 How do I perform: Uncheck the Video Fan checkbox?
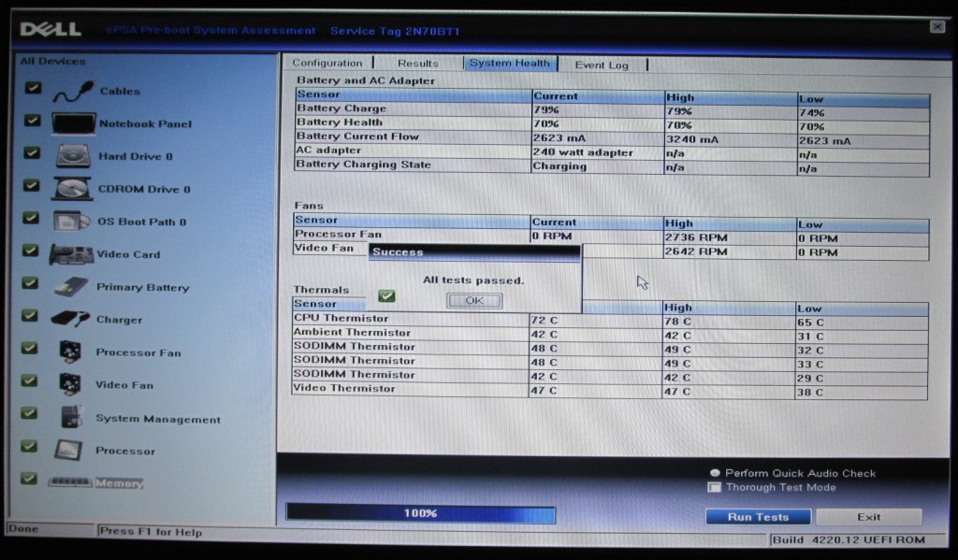pos(29,381)
